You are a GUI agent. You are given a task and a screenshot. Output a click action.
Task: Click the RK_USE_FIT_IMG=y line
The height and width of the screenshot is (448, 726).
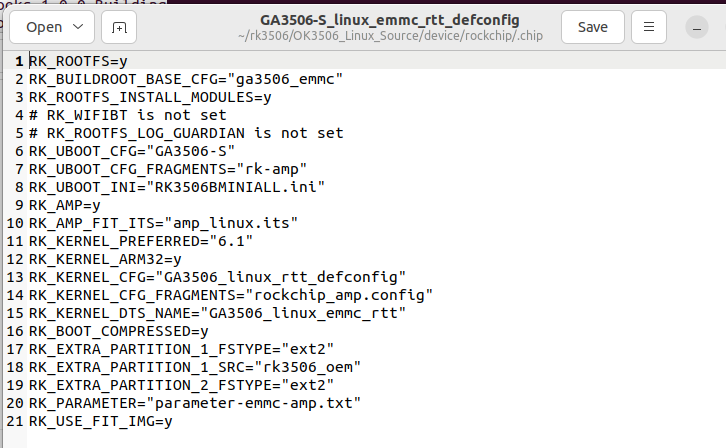(100, 421)
